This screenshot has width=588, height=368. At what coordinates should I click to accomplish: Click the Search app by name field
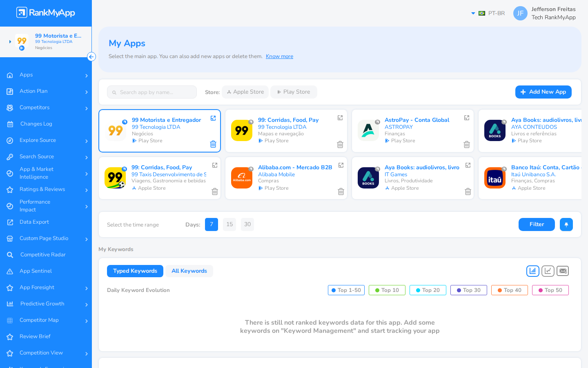click(152, 92)
